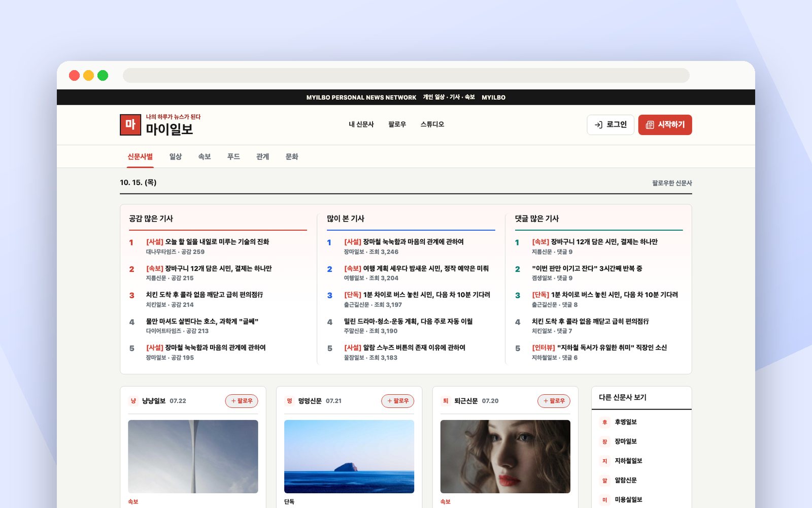
Task: Open the 로그인 button
Action: point(611,125)
